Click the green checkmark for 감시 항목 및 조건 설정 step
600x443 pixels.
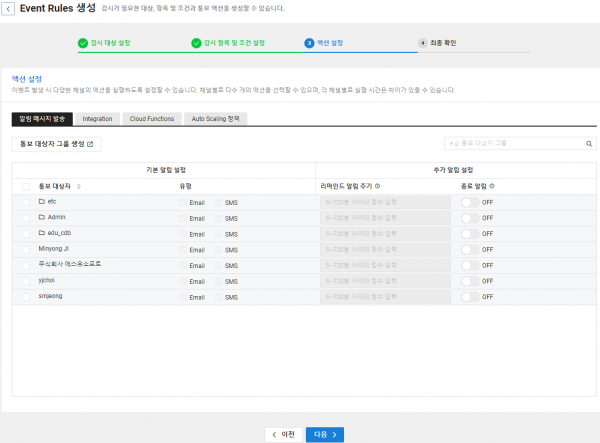[196, 43]
